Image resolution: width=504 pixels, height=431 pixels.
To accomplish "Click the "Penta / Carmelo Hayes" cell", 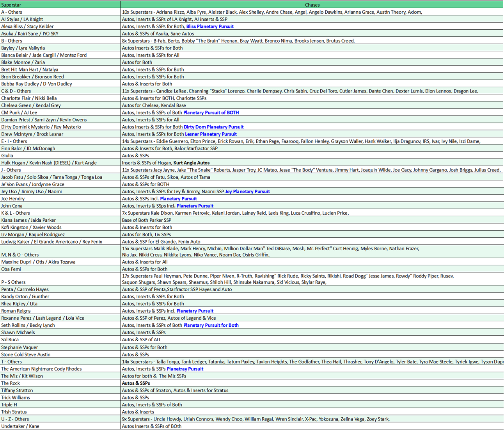I will click(x=60, y=289).
